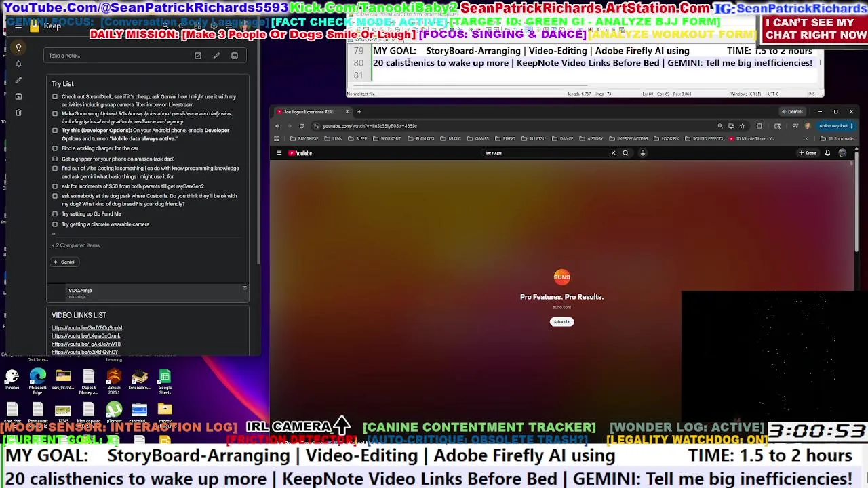Check 'Try getting a discrete wearable camera'
This screenshot has height=488, width=868.
pos(55,224)
